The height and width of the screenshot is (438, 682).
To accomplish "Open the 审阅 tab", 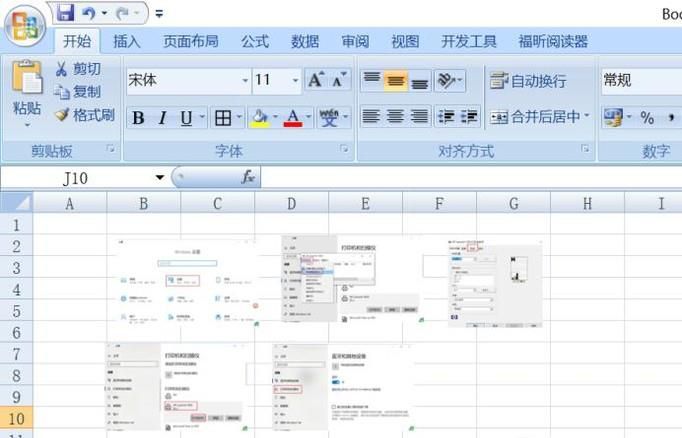I will pos(355,41).
